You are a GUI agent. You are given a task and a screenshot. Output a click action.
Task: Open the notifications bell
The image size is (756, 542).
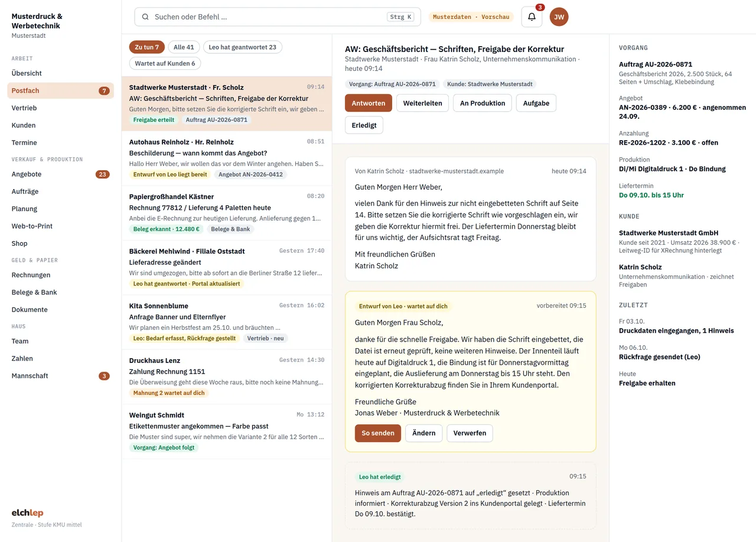pos(532,17)
